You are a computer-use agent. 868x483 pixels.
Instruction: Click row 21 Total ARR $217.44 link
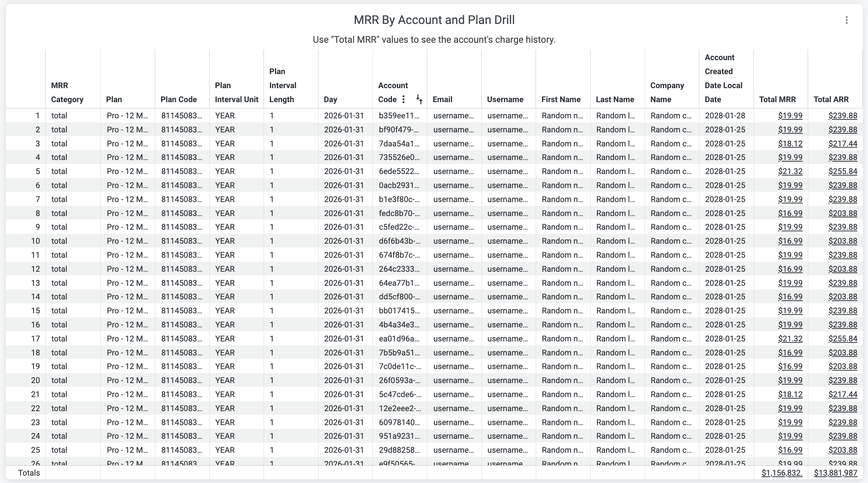pos(842,395)
